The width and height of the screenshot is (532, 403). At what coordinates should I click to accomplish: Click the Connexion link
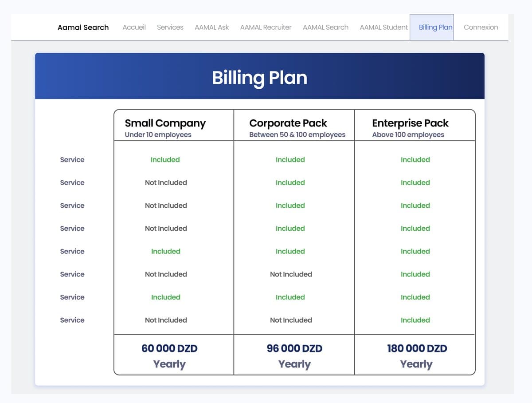(481, 27)
